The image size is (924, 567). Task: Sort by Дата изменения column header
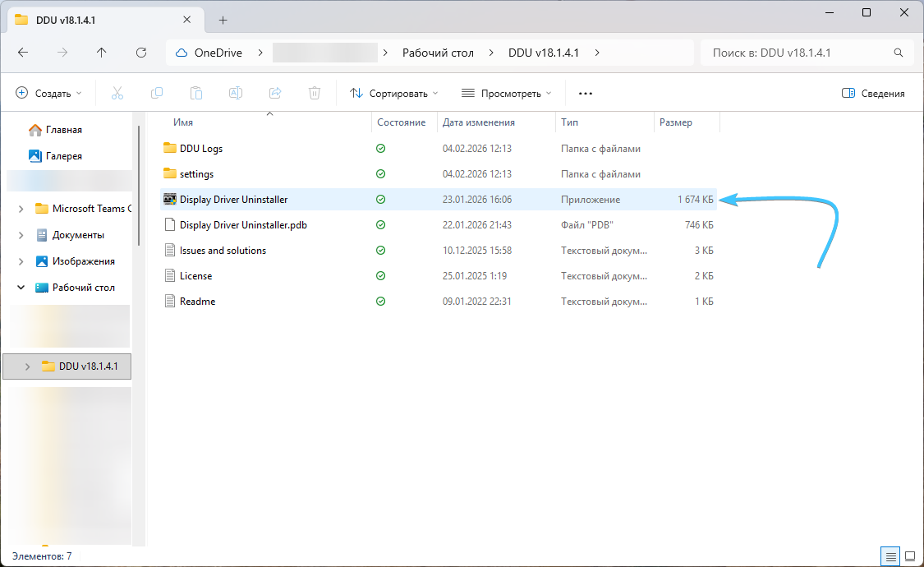point(479,122)
